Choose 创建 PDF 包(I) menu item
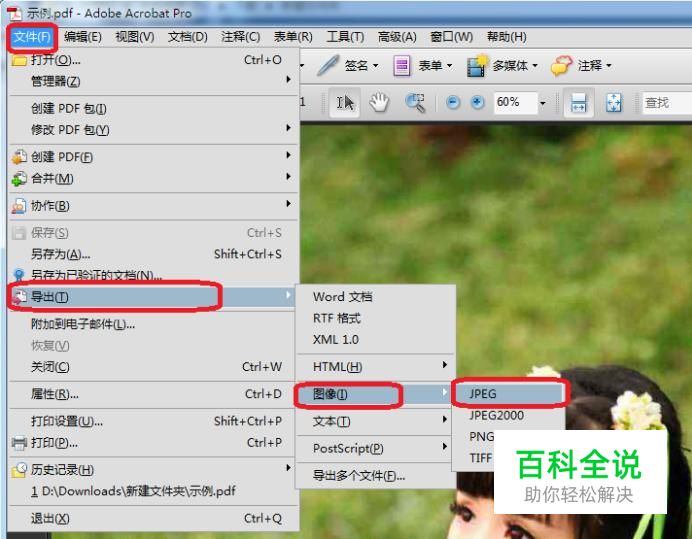The height and width of the screenshot is (539, 692). (x=152, y=108)
